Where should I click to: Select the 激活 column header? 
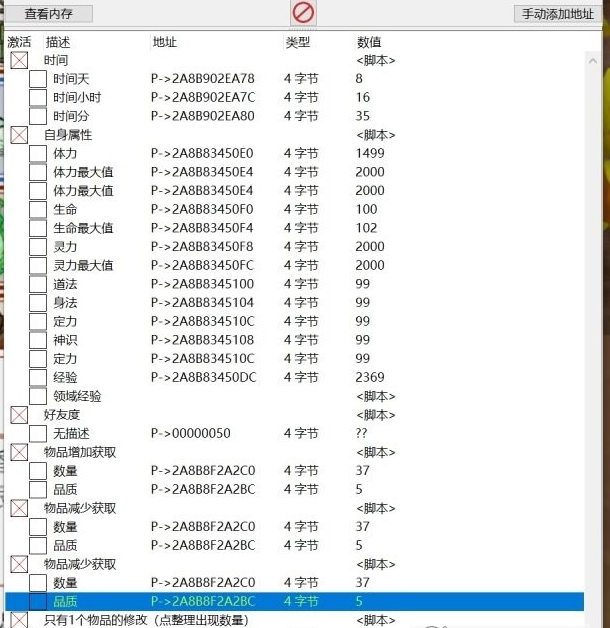19,42
